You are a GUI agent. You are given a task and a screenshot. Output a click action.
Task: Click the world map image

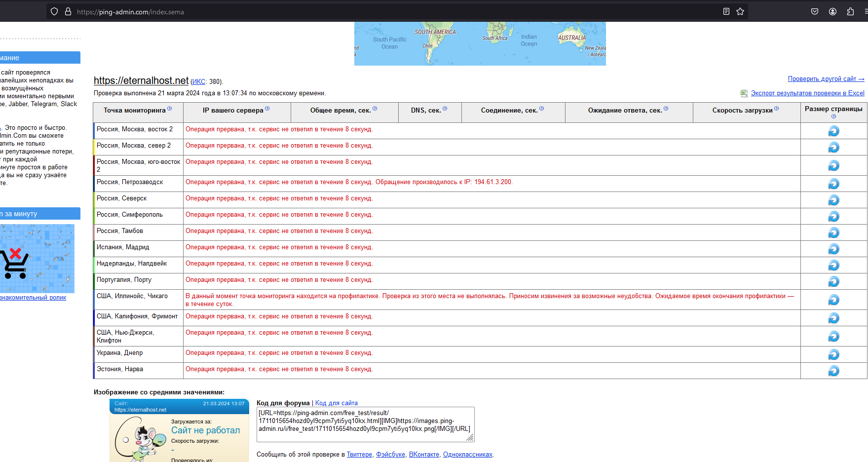[x=480, y=43]
